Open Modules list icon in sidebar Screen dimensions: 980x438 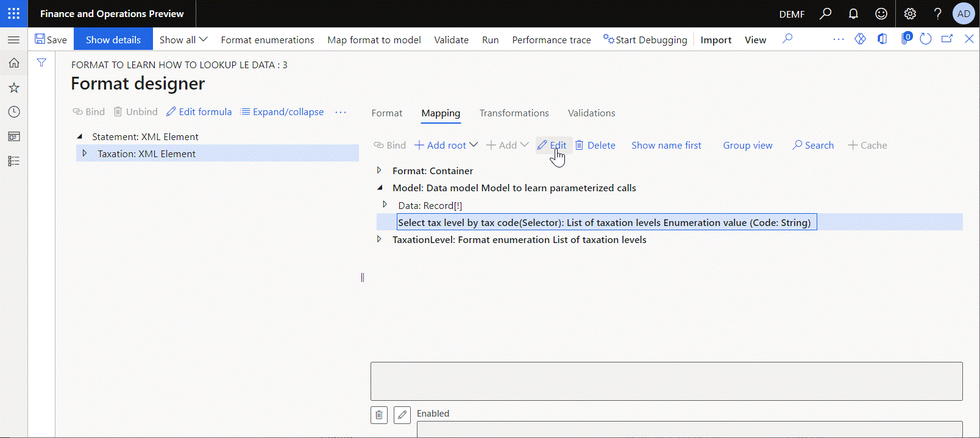(13, 161)
